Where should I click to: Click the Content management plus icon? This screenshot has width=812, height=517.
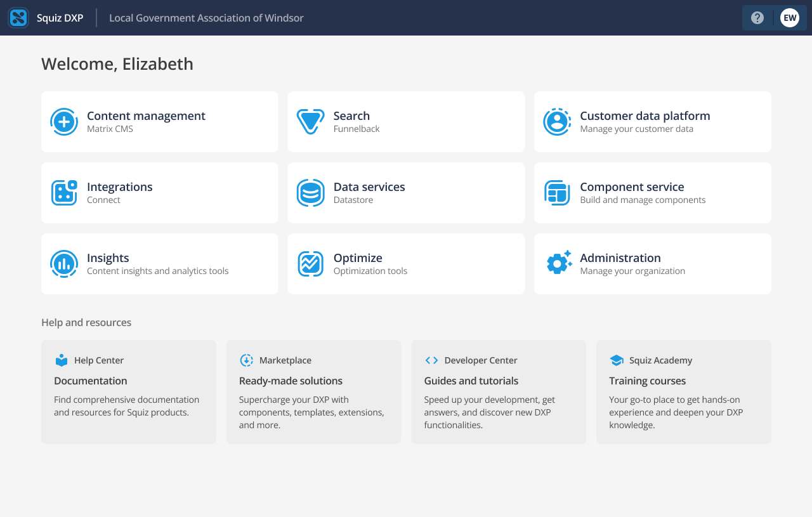(64, 122)
